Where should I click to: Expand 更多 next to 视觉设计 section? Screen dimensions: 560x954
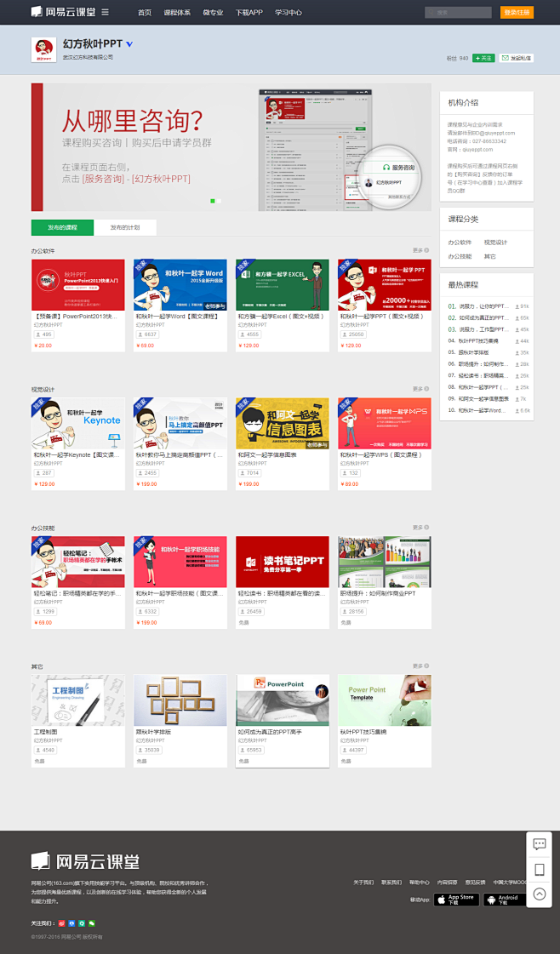(419, 389)
